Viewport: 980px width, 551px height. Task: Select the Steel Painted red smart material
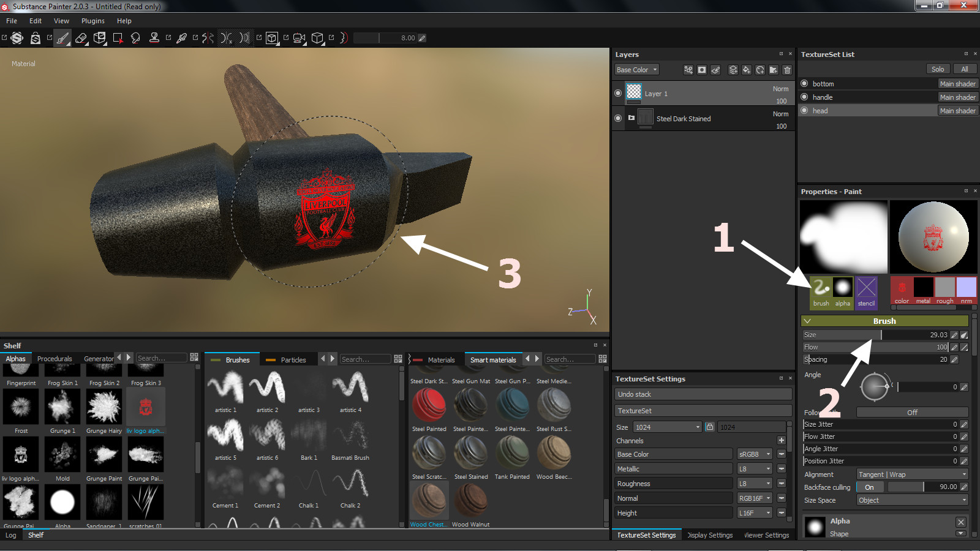point(429,406)
